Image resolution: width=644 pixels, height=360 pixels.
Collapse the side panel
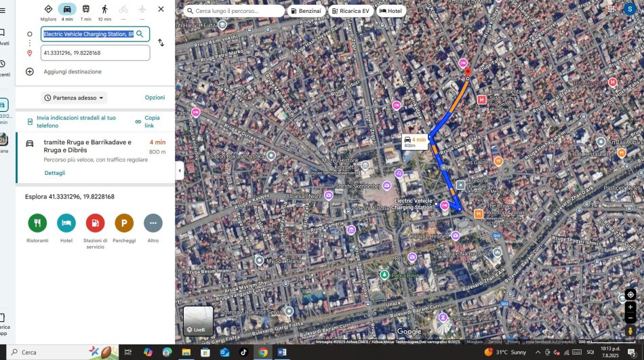[180, 171]
